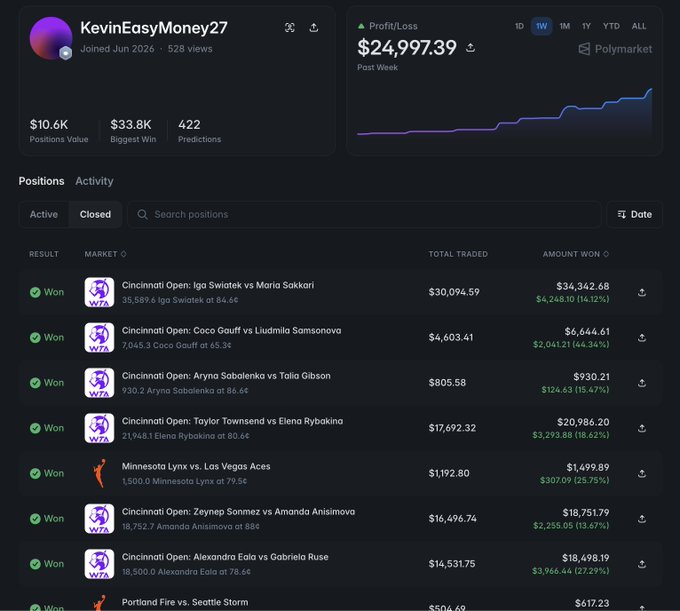Open Aryna Sabalenka vs Talia Gibson market
The image size is (680, 611).
pos(226,376)
